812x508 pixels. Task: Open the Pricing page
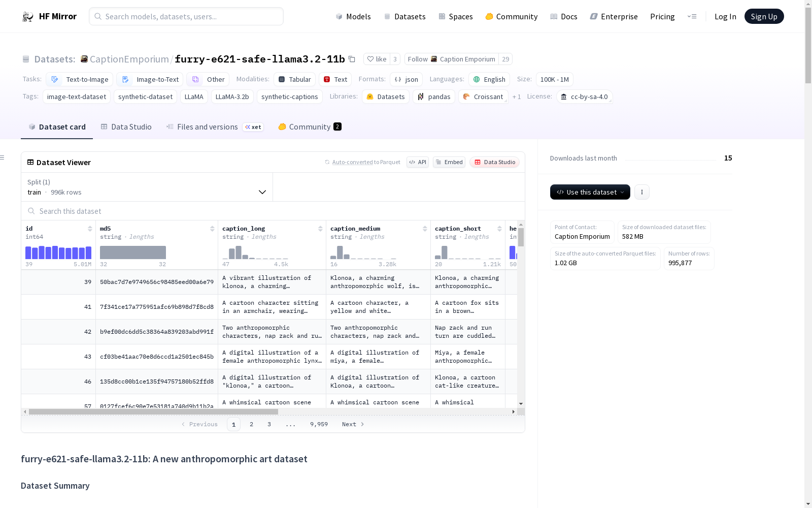click(x=662, y=16)
